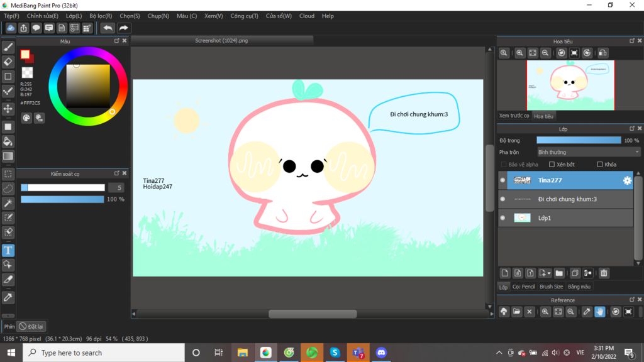The height and width of the screenshot is (362, 644).
Task: Switch to the Brush Size tab
Action: 551,287
